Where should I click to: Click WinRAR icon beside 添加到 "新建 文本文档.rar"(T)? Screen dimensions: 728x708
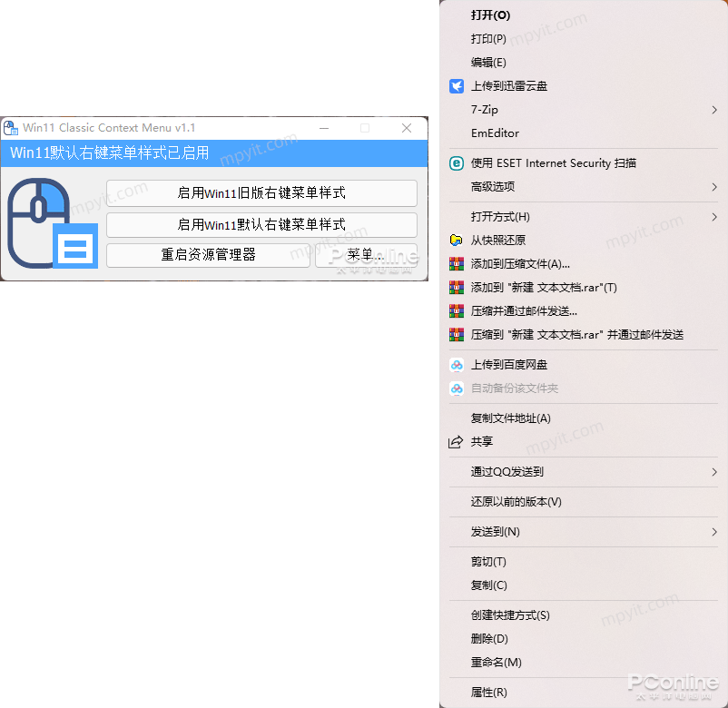click(457, 288)
